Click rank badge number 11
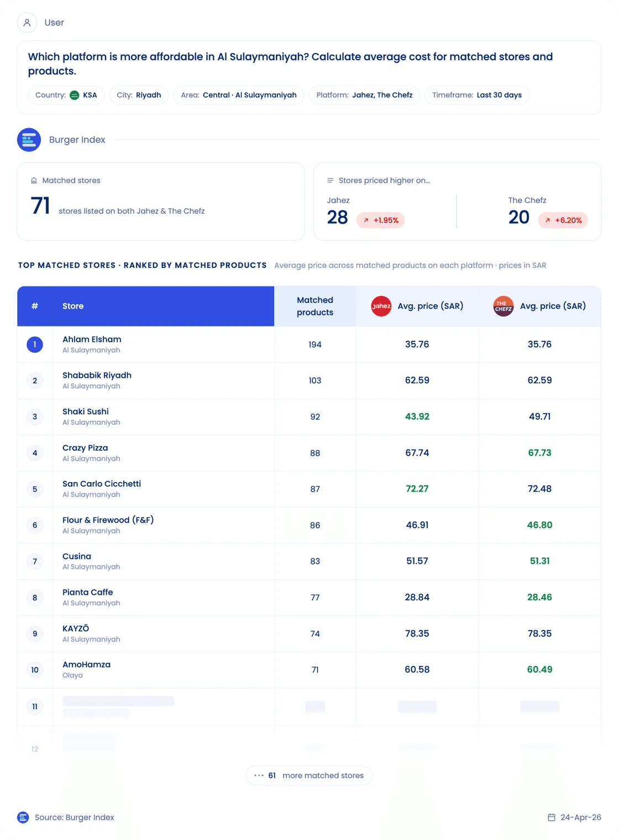Viewport: 619px width, 840px height. pos(35,706)
